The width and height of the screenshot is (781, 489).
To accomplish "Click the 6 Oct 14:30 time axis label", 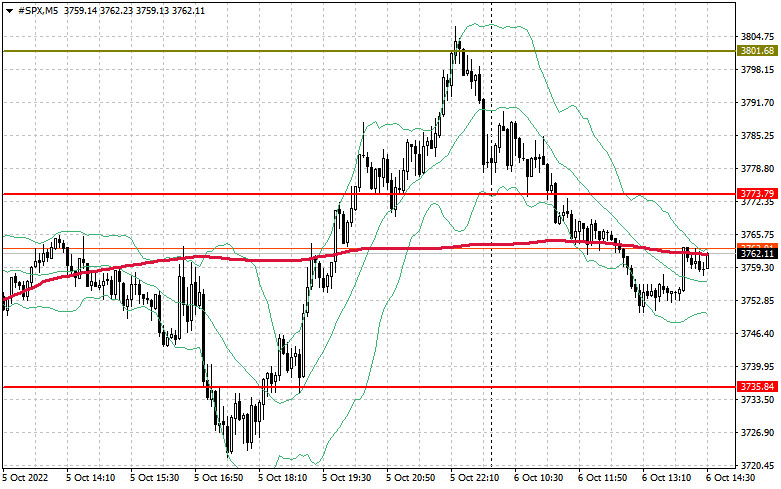I will pyautogui.click(x=735, y=478).
